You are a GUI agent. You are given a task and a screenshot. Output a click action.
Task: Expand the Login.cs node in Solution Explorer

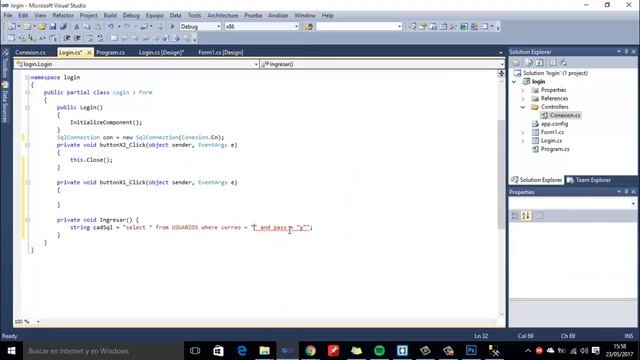coord(523,141)
